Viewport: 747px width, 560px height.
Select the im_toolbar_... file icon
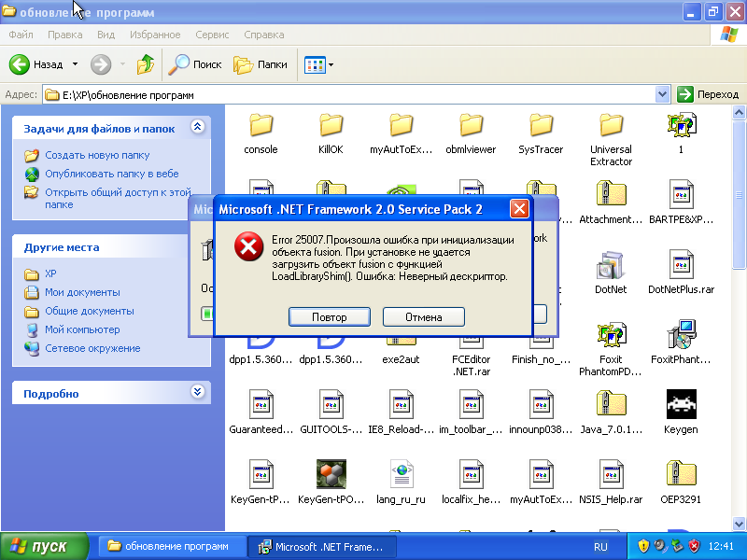471,404
